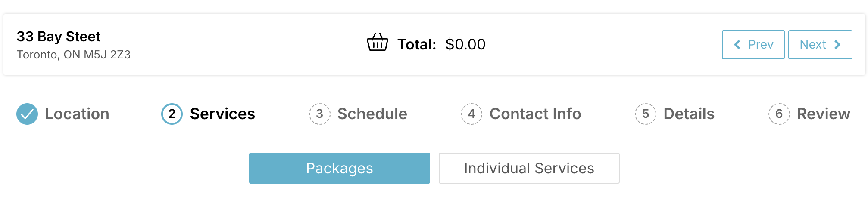The width and height of the screenshot is (868, 209).
Task: Click the completed Location checkmark icon
Action: (27, 114)
